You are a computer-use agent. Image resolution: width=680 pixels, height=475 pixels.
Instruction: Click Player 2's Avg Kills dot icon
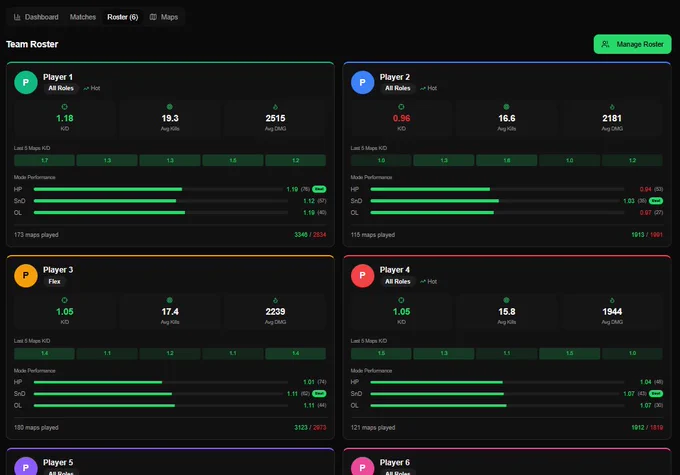506,107
